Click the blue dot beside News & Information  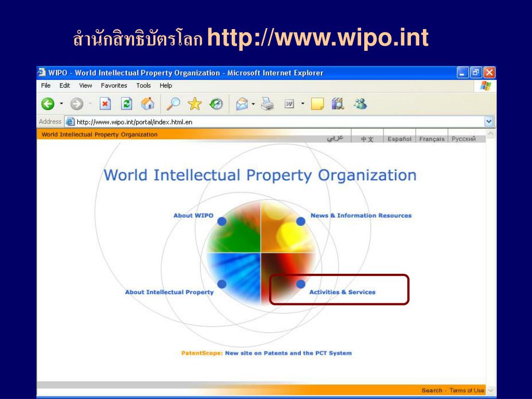pos(301,221)
